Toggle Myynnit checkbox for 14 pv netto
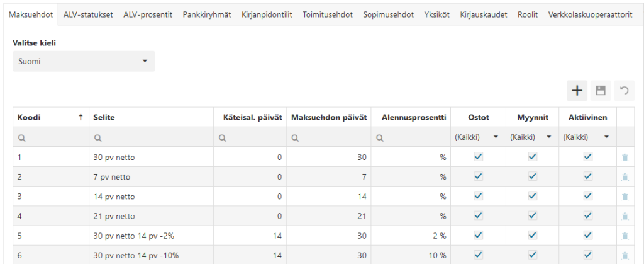The height and width of the screenshot is (264, 644). 532,196
